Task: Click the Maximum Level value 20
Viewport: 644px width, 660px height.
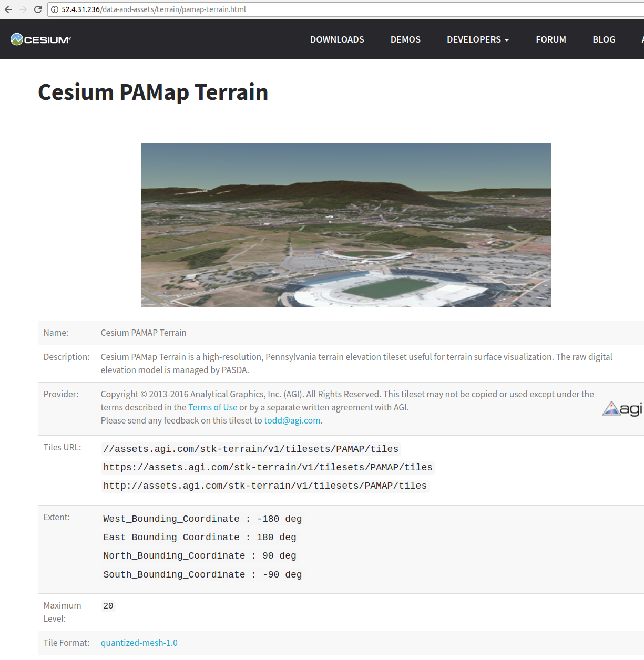Action: [x=108, y=606]
